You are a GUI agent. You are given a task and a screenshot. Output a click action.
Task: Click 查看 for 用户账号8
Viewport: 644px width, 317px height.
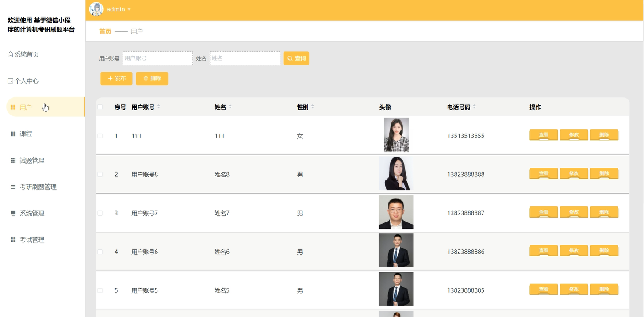[544, 173]
